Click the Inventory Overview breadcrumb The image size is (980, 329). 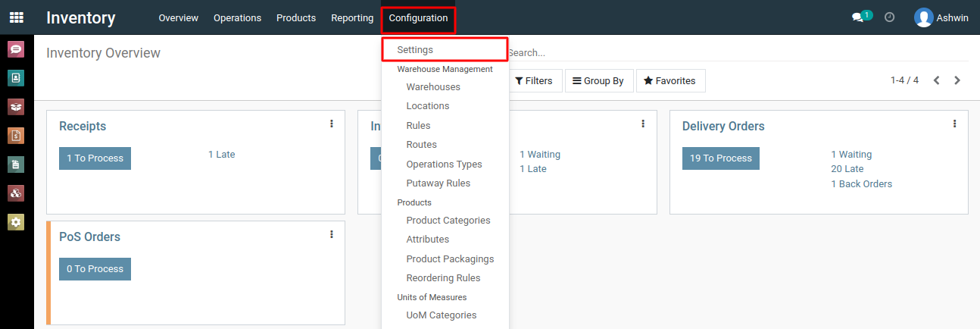(103, 53)
